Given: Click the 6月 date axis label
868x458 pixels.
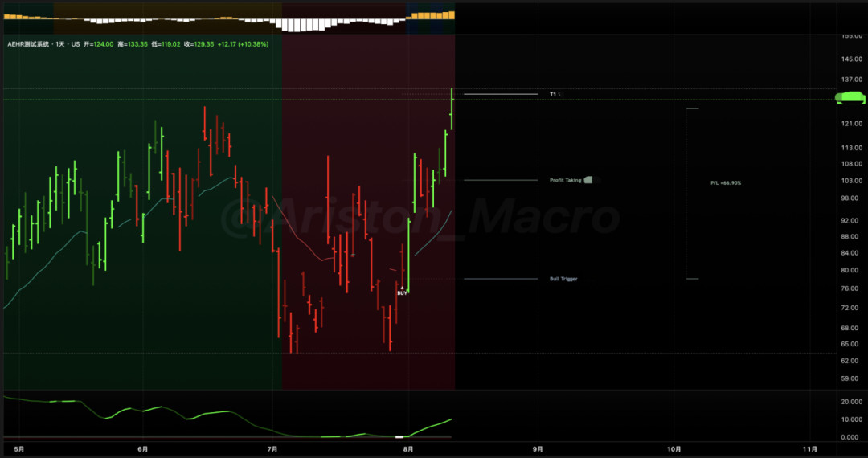Looking at the screenshot, I should 143,448.
